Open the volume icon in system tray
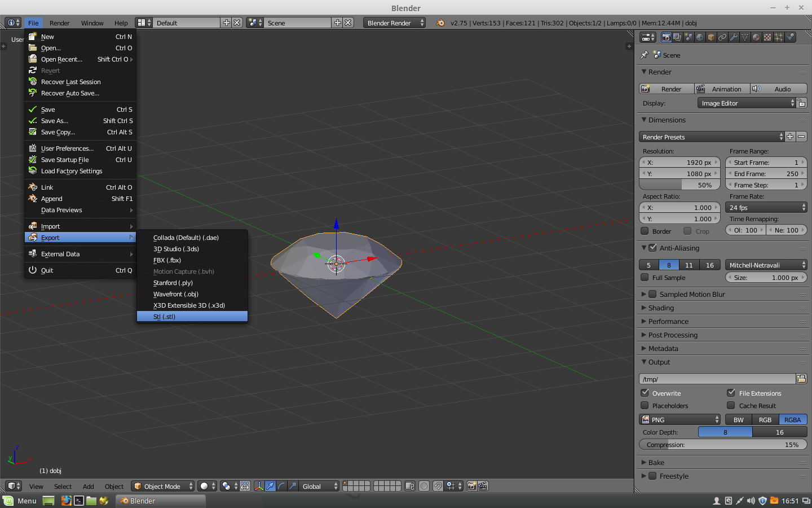 [751, 501]
